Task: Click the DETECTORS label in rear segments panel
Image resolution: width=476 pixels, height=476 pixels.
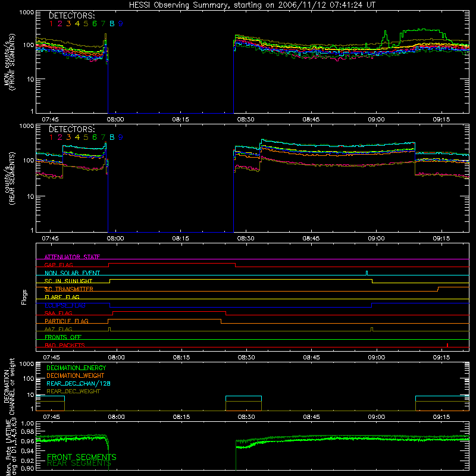Action: (x=72, y=129)
